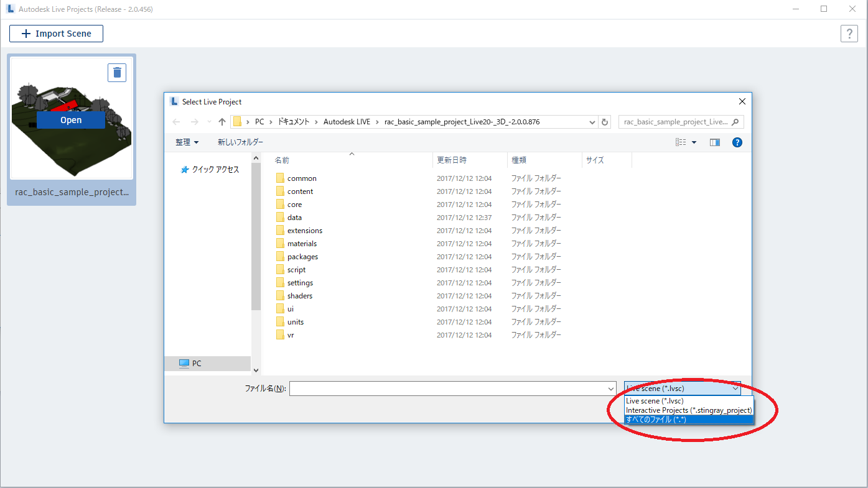Image resolution: width=868 pixels, height=488 pixels.
Task: Select the script folder icon
Action: 280,269
